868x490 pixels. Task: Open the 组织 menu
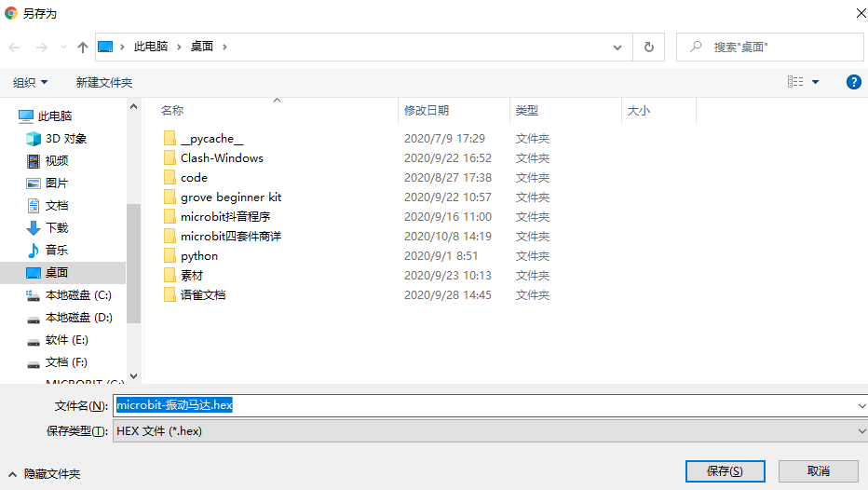[x=31, y=83]
